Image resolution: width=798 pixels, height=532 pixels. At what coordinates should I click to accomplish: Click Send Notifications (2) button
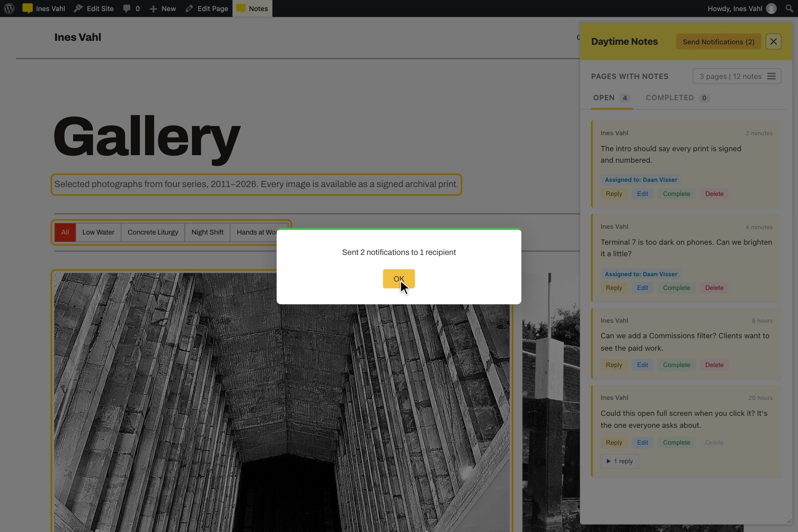click(x=718, y=42)
